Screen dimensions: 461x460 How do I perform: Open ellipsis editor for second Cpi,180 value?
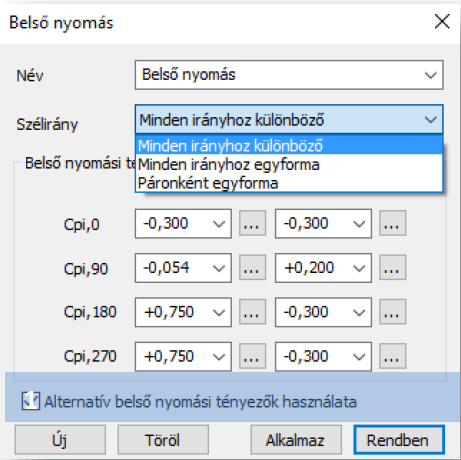click(x=392, y=312)
